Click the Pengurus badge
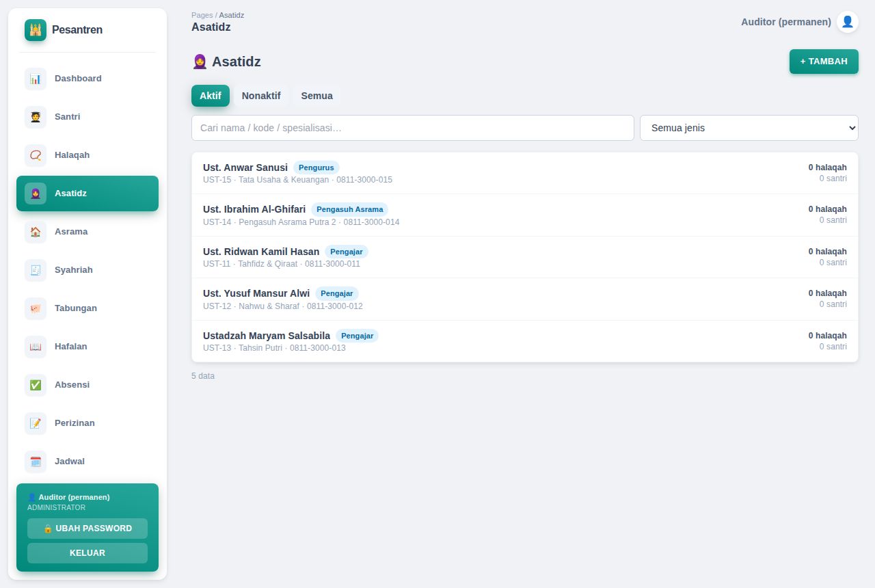 click(x=317, y=168)
